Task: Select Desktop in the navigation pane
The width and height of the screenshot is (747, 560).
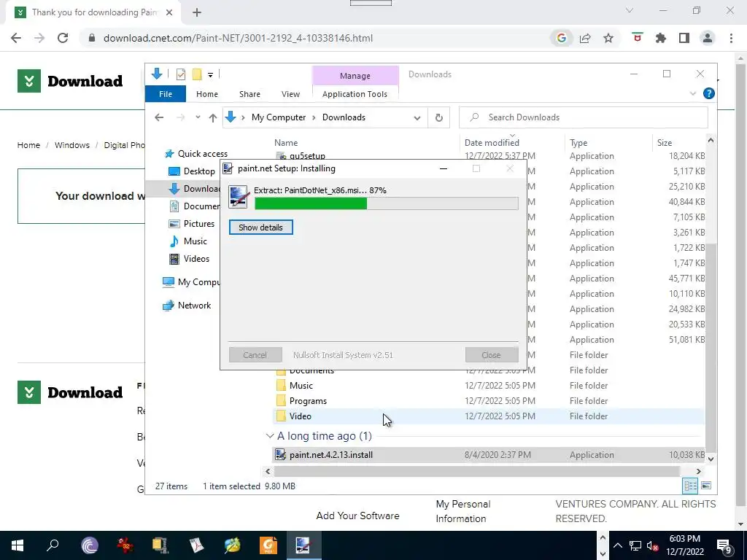Action: pos(193,171)
